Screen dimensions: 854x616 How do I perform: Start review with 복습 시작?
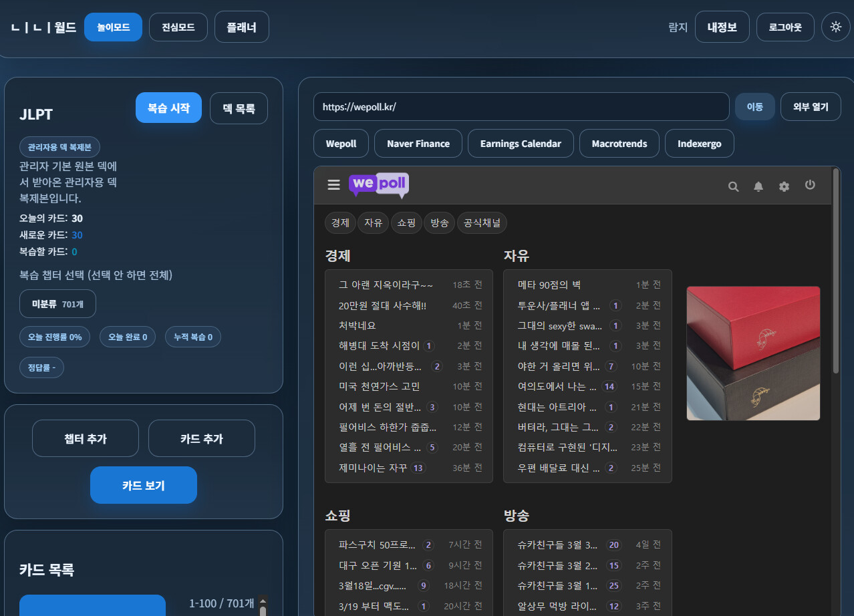[168, 108]
